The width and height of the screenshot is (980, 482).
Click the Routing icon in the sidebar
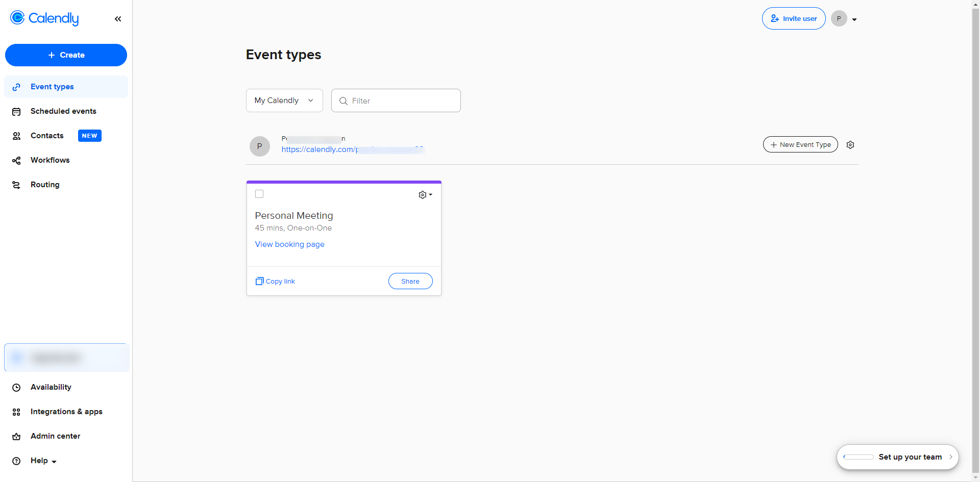tap(16, 185)
